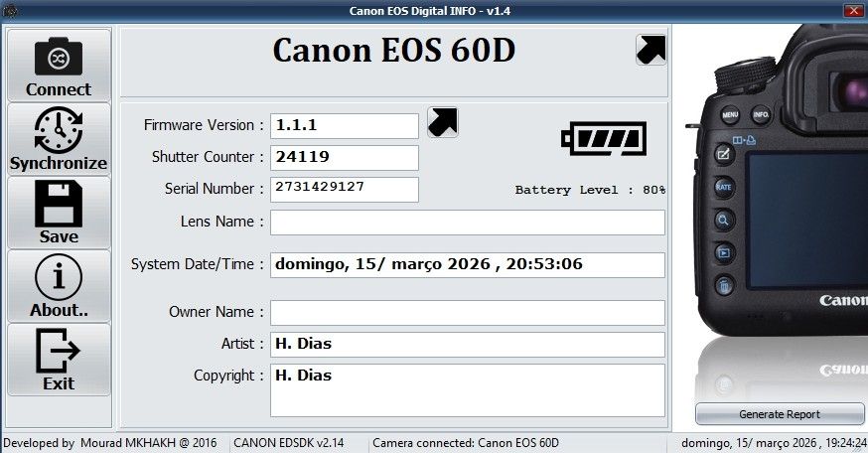Exit the application via the Exit button
Image resolution: width=868 pixels, height=453 pixels.
59,360
